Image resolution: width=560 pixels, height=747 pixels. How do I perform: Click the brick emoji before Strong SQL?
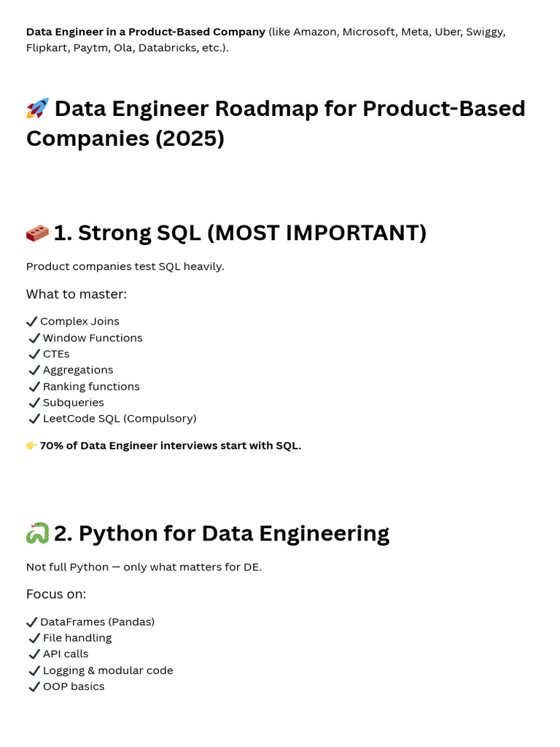point(37,233)
